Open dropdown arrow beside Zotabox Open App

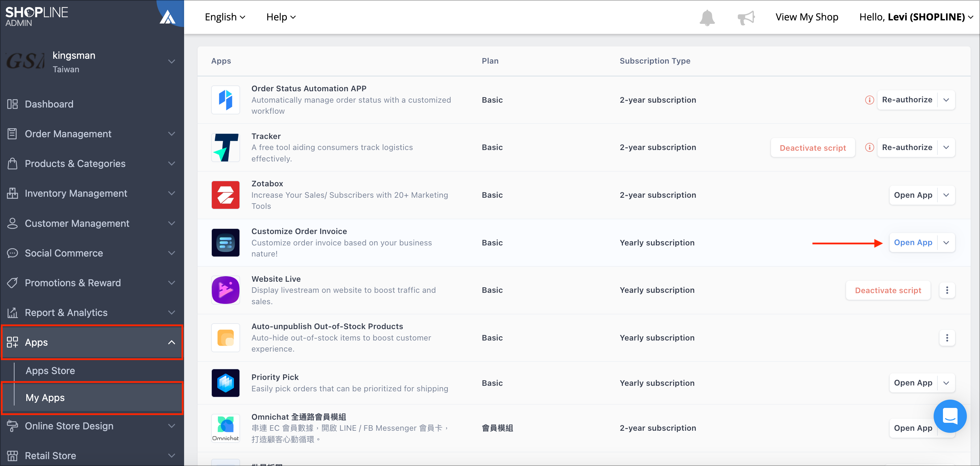click(x=946, y=195)
